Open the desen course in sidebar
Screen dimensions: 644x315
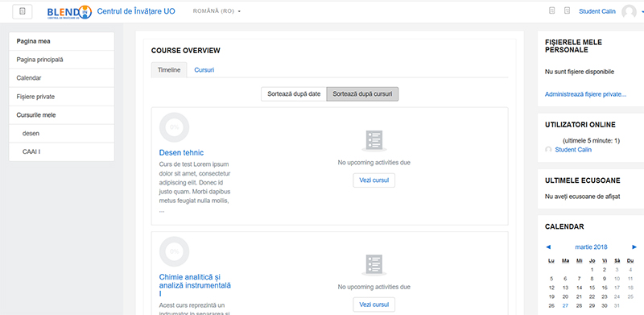[62, 134]
